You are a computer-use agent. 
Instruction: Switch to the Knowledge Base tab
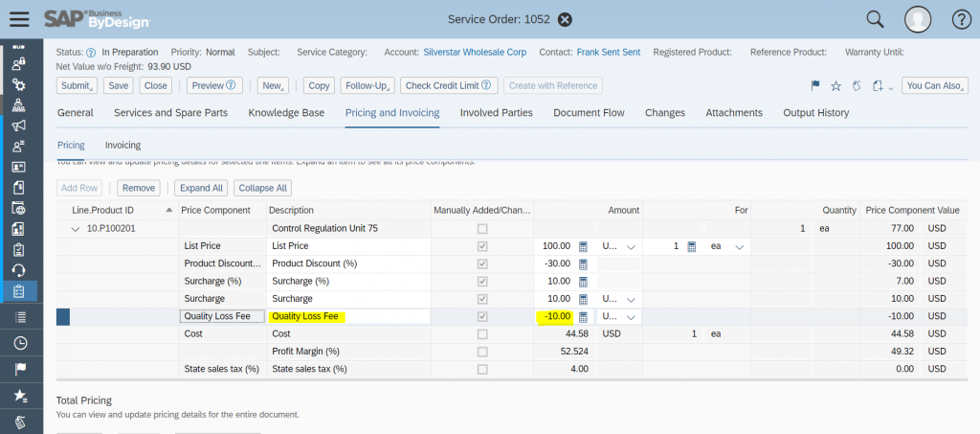(x=286, y=113)
